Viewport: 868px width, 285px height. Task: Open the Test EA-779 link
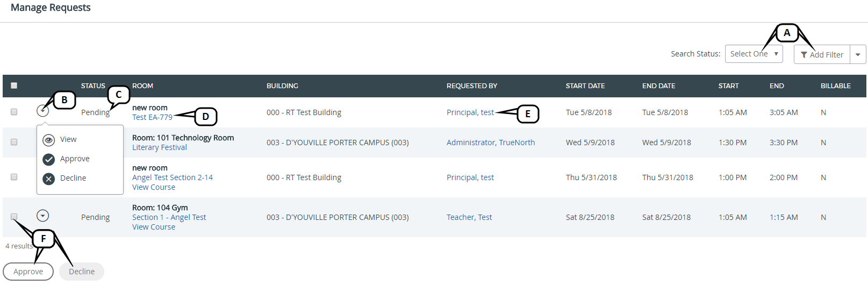152,117
